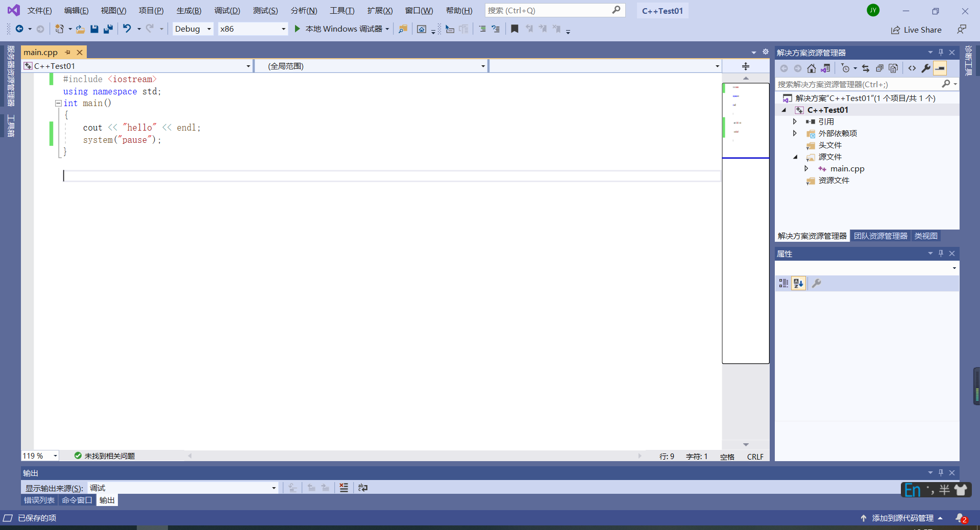980x530 pixels.
Task: Save main.cpp with the disk icon
Action: click(94, 29)
